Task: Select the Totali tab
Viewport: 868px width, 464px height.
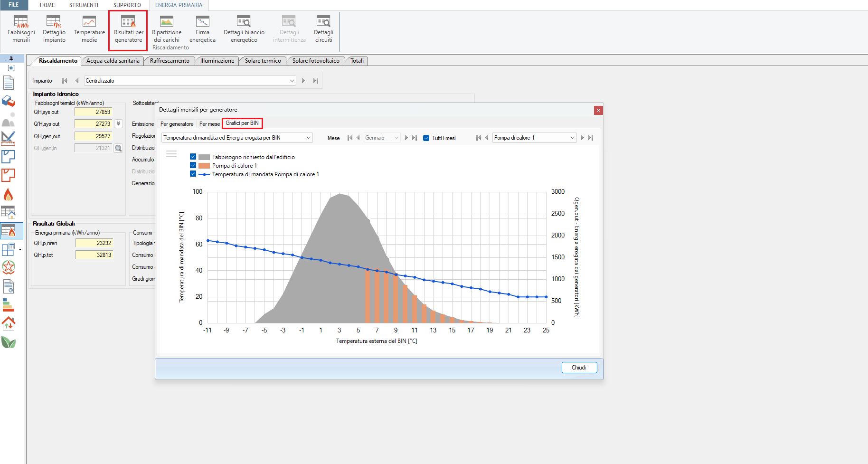Action: (x=357, y=61)
